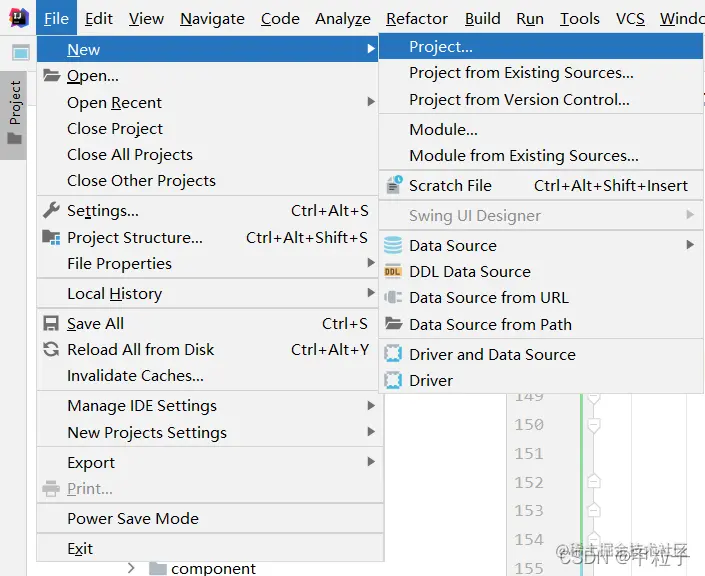Screen dimensions: 705x576
Task: Expand the Data Source submenu arrow
Action: 690,245
